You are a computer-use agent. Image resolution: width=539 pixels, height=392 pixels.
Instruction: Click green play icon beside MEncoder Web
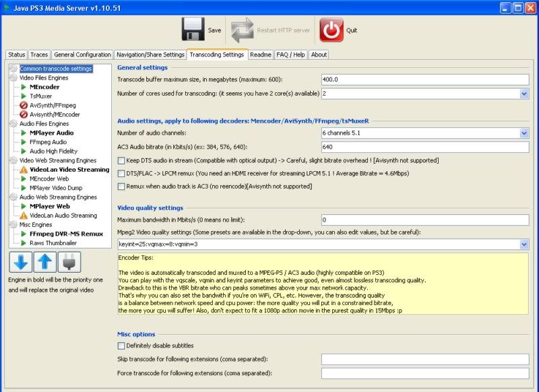24,178
